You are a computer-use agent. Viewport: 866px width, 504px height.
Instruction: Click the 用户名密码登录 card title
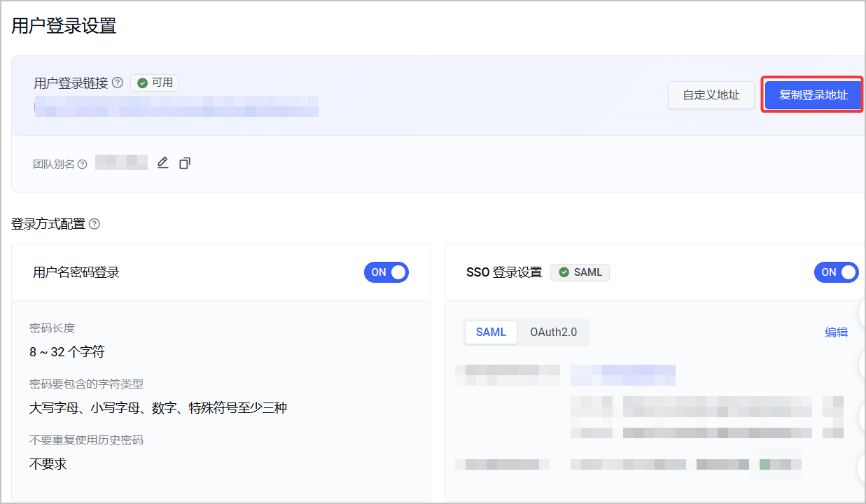click(76, 272)
